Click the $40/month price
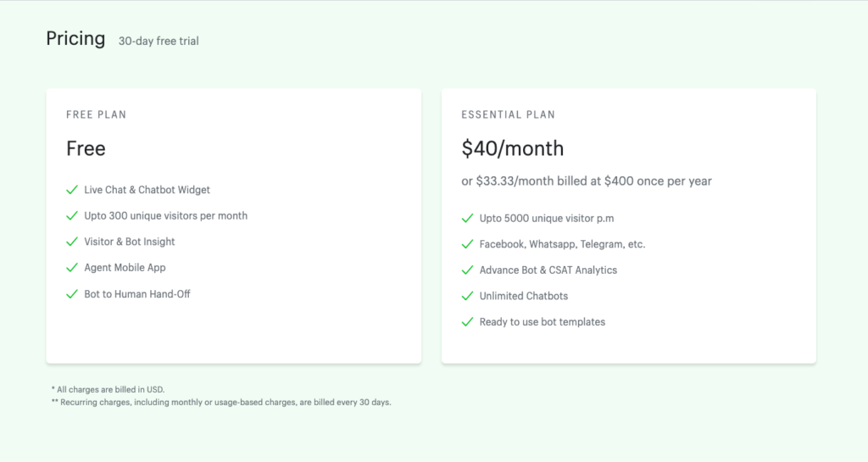Screen dimensions: 868x462 coord(513,148)
